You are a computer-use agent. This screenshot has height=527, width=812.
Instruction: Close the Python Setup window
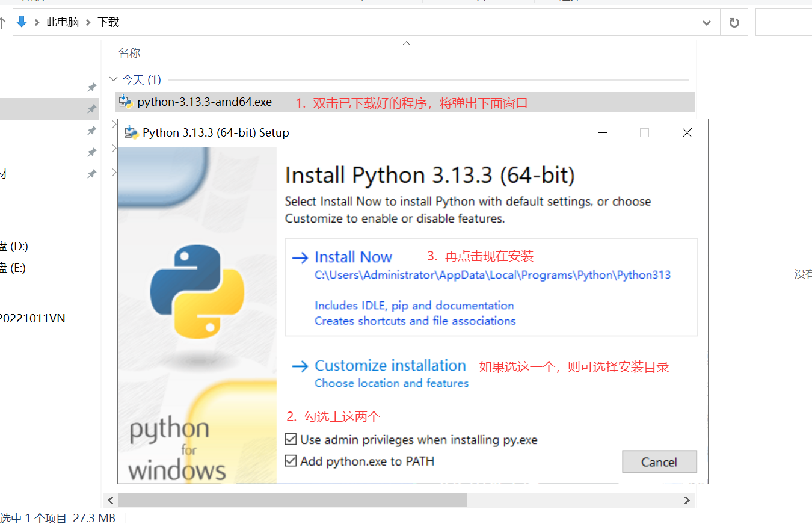(x=687, y=133)
